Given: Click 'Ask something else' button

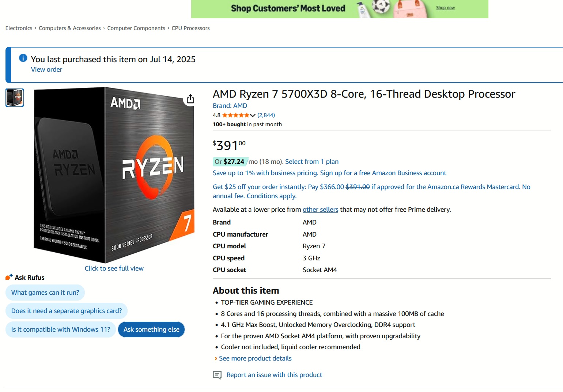Looking at the screenshot, I should pyautogui.click(x=151, y=329).
